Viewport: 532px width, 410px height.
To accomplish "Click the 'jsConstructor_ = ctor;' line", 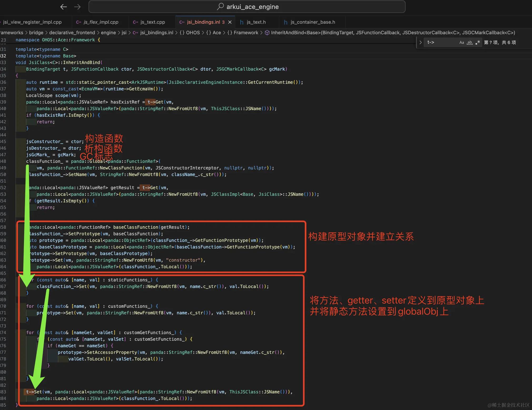I will click(55, 141).
